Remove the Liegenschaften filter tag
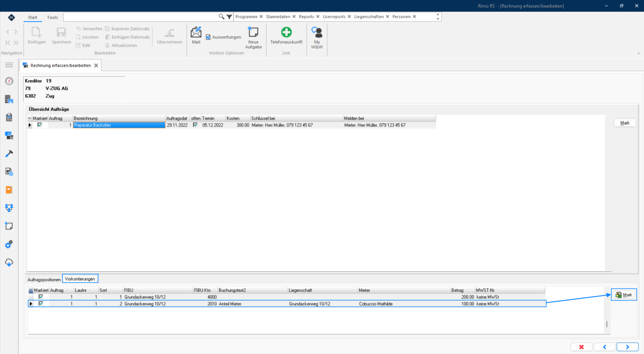Screen dimensions: 644x354 (388, 17)
